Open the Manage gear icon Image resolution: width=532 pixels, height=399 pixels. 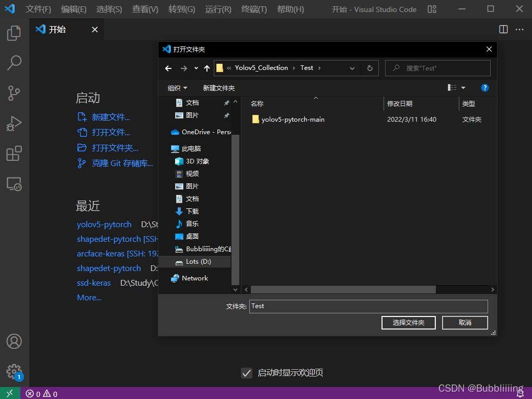coord(14,372)
